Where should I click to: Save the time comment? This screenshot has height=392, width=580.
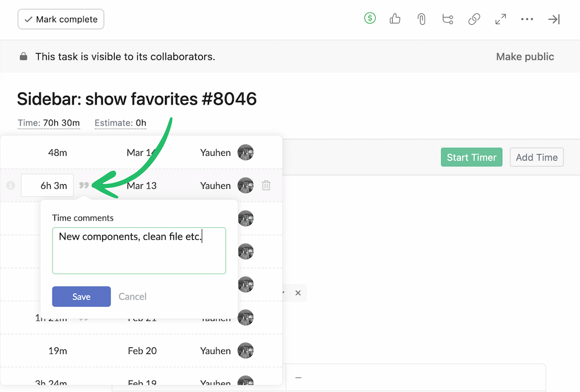(81, 297)
